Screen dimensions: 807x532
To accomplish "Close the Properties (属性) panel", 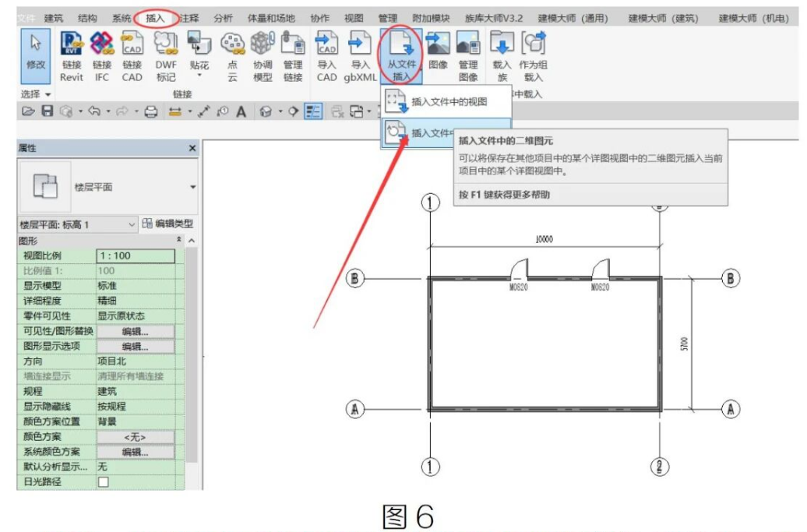I will pos(192,148).
